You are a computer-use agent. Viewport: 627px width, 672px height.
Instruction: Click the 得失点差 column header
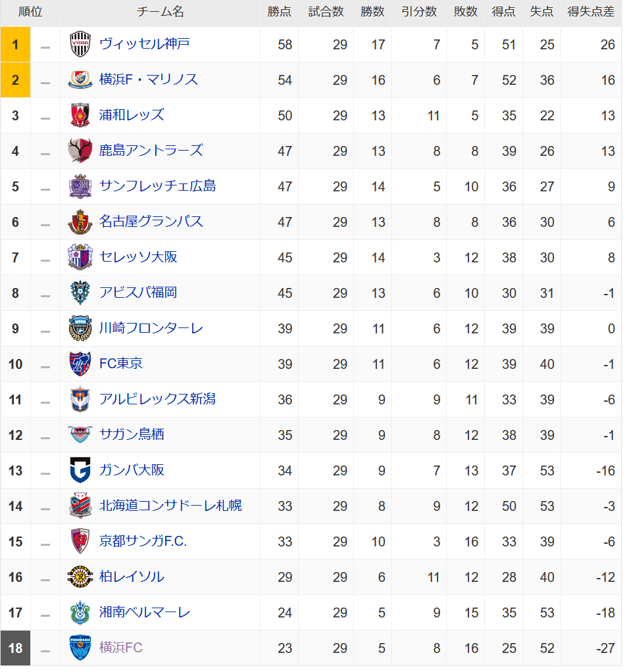coord(591,12)
